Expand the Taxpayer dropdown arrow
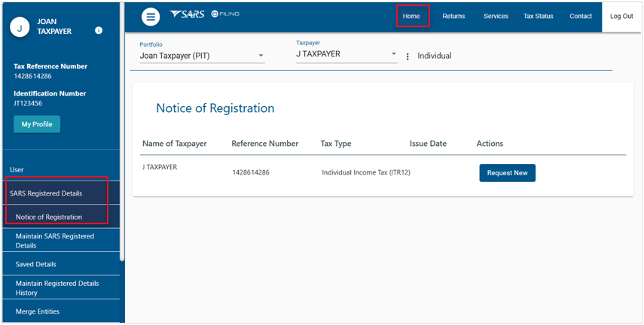 pos(393,53)
